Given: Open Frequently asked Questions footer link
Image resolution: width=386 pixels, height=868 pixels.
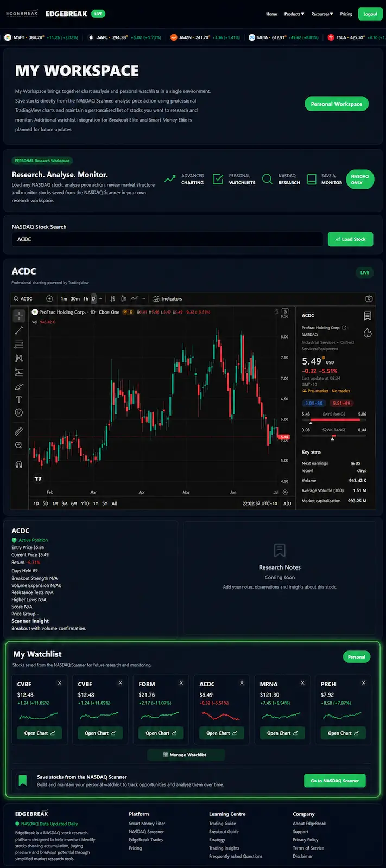Looking at the screenshot, I should (236, 856).
